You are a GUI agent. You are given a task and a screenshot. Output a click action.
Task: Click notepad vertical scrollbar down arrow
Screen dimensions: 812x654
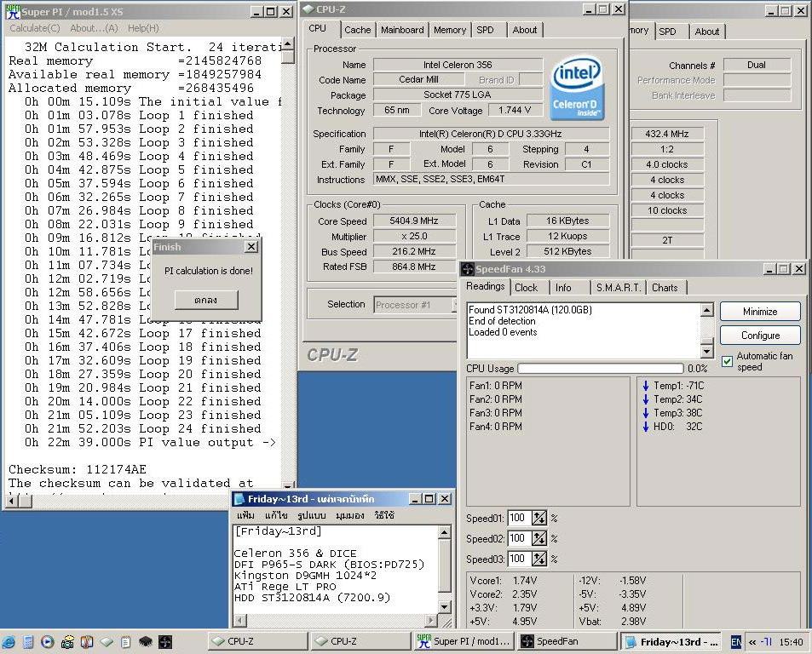pos(444,607)
